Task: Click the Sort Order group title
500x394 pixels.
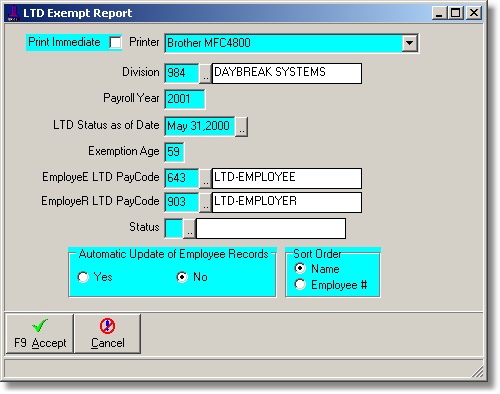Action: [317, 254]
